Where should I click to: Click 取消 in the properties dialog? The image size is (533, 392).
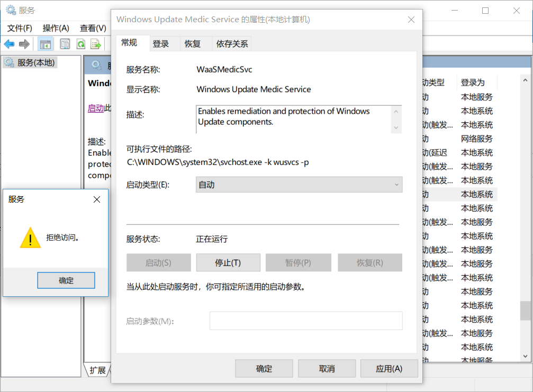pos(327,369)
